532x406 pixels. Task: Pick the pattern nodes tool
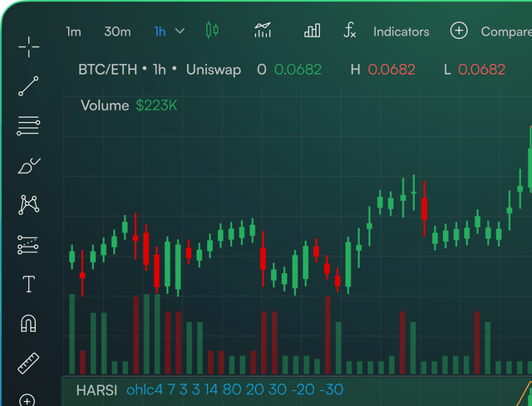(x=29, y=205)
